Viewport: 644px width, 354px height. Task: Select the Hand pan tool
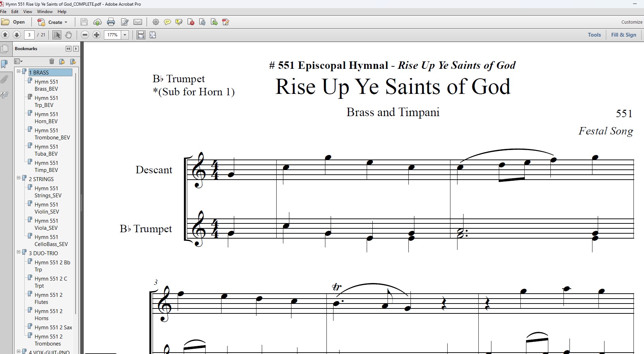[x=69, y=35]
